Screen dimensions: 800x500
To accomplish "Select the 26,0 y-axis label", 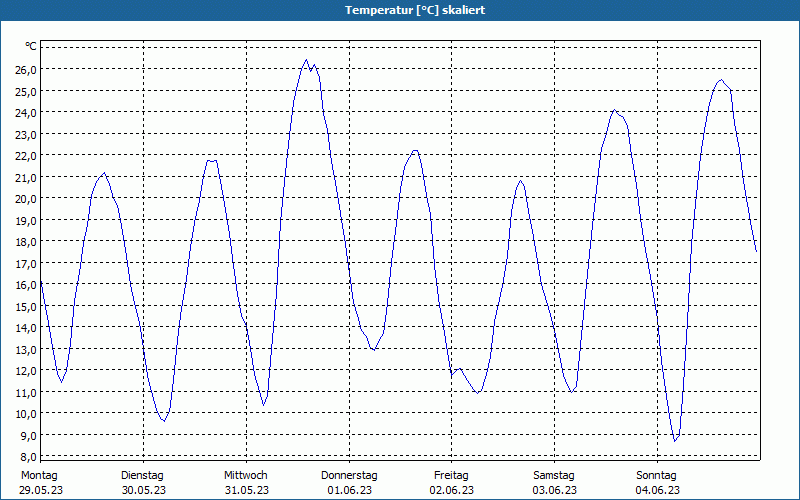I will pos(25,69).
